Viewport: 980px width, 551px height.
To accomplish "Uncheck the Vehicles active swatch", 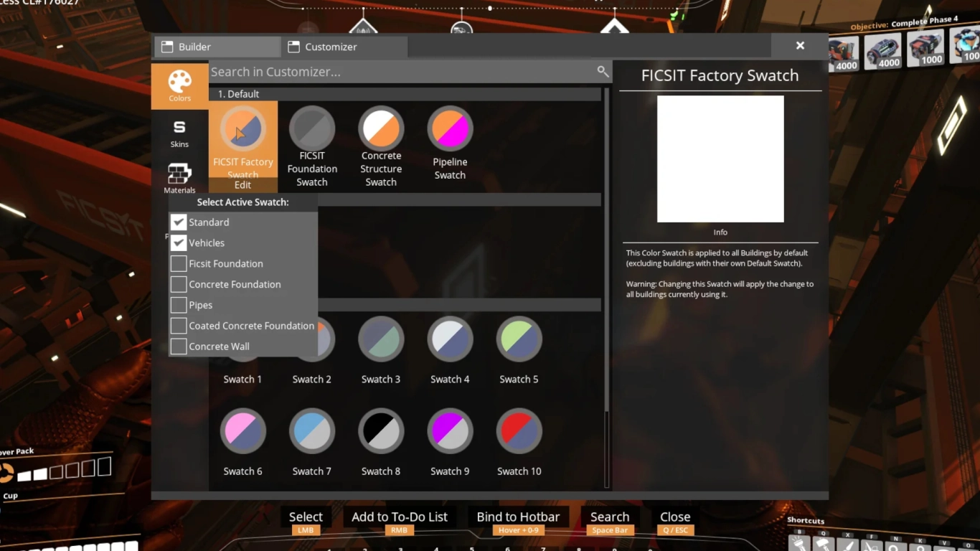I will 178,242.
